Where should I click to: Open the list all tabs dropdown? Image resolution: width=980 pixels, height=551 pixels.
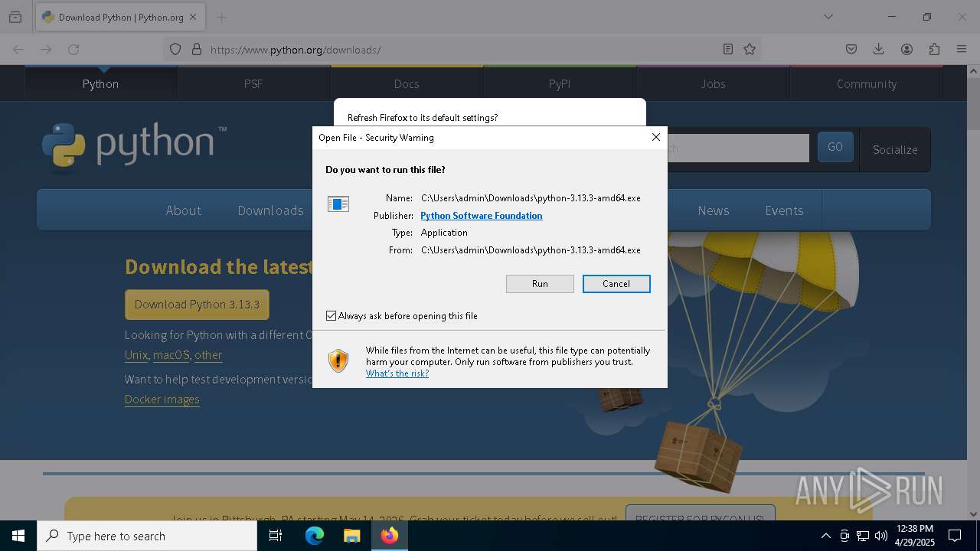coord(828,17)
